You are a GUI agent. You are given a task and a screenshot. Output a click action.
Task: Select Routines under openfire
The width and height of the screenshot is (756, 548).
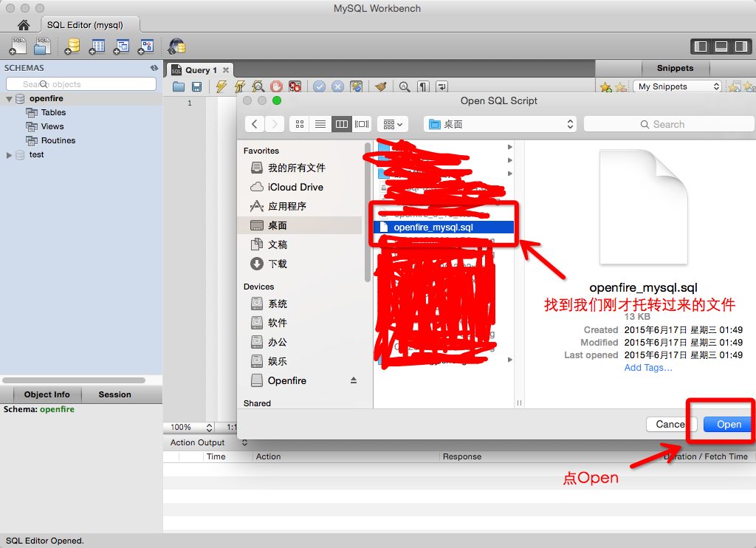click(58, 140)
